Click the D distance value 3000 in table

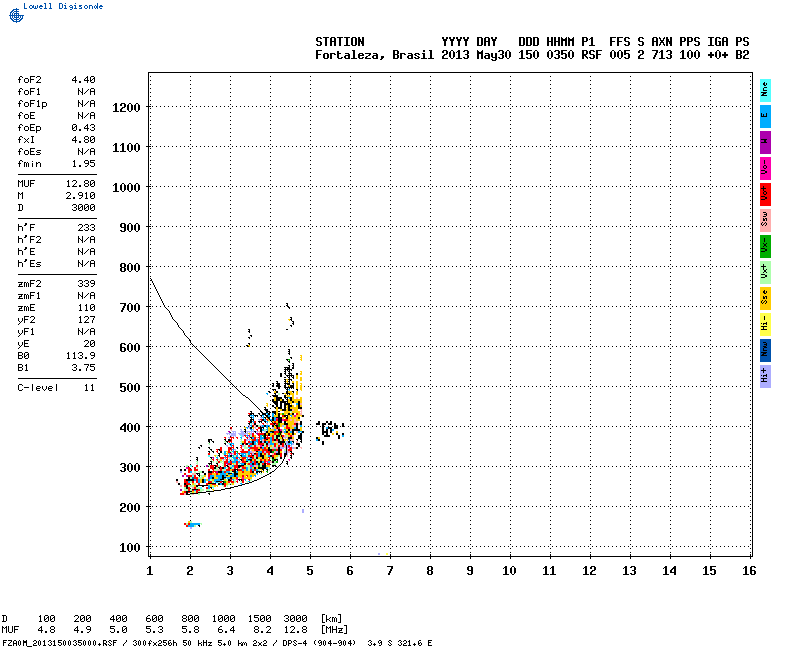point(295,619)
